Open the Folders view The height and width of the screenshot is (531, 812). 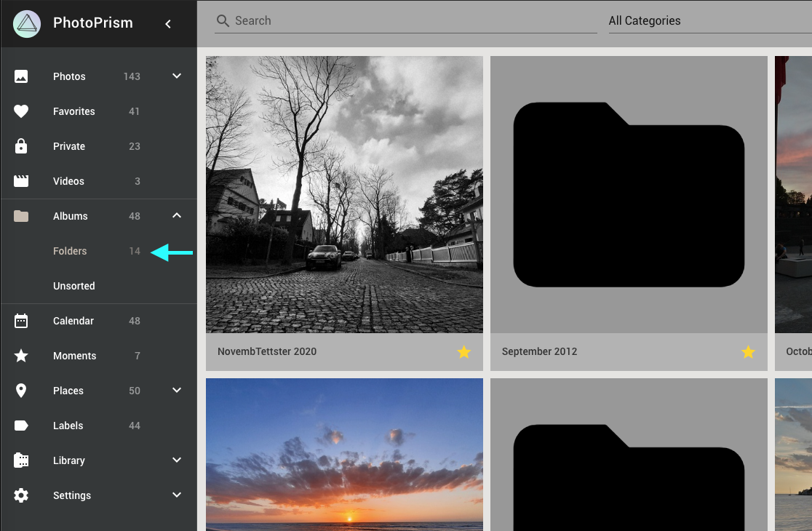coord(70,251)
